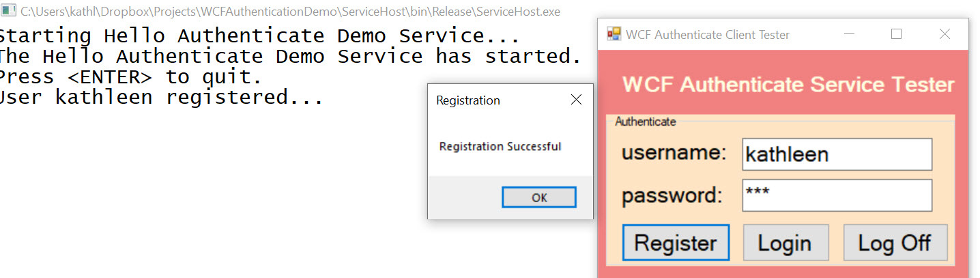Click the 'WCF Authenticate Service Tester' heading

click(788, 85)
